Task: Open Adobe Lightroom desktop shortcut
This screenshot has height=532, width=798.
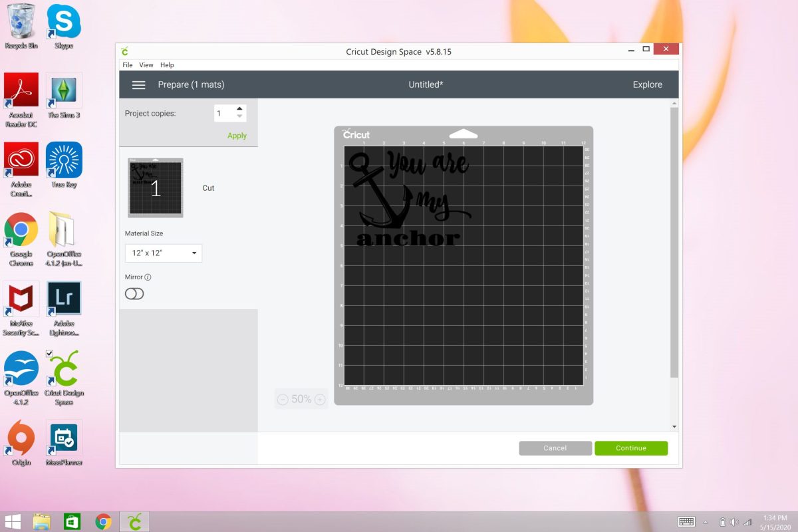Action: tap(64, 299)
